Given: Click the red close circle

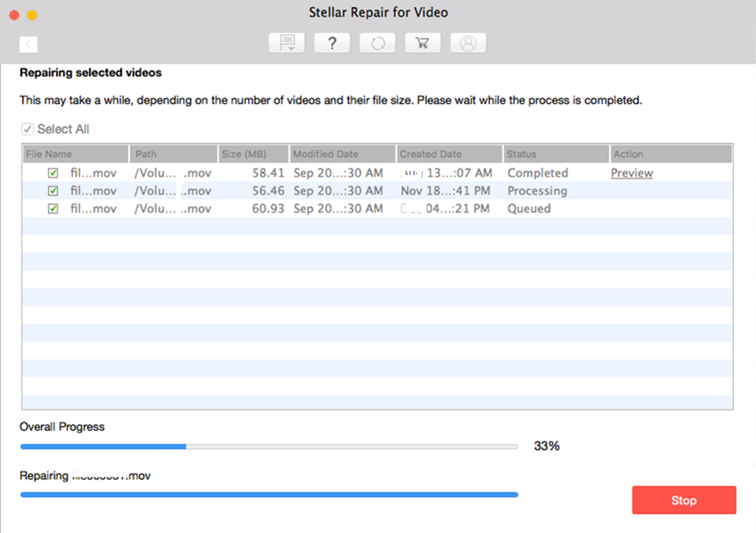Looking at the screenshot, I should [12, 14].
